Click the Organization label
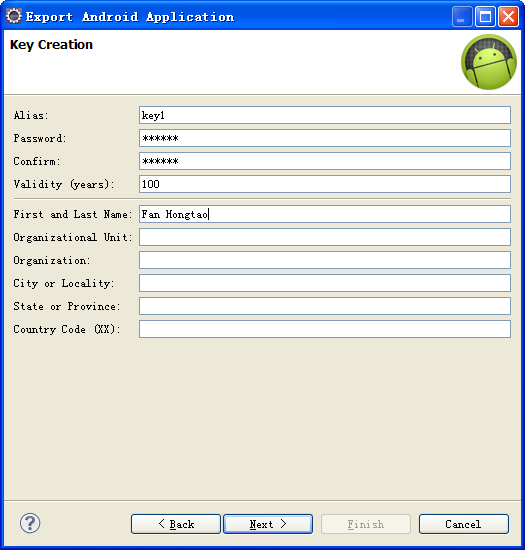The height and width of the screenshot is (550, 525). point(52,260)
